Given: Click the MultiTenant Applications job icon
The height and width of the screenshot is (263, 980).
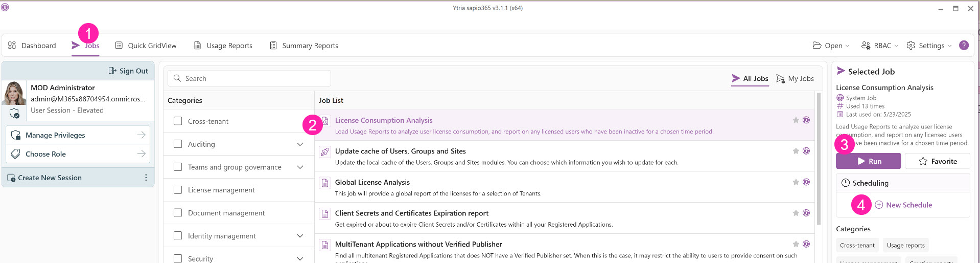Looking at the screenshot, I should [x=324, y=245].
